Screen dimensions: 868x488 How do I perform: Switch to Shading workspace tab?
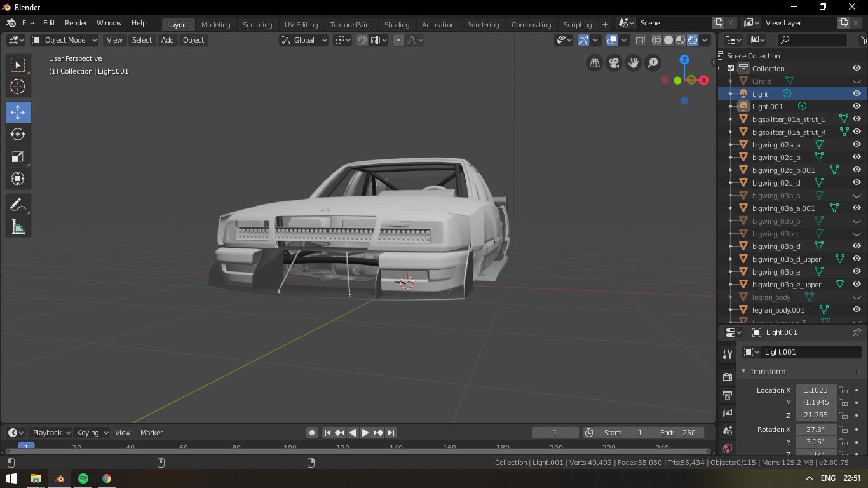point(397,25)
